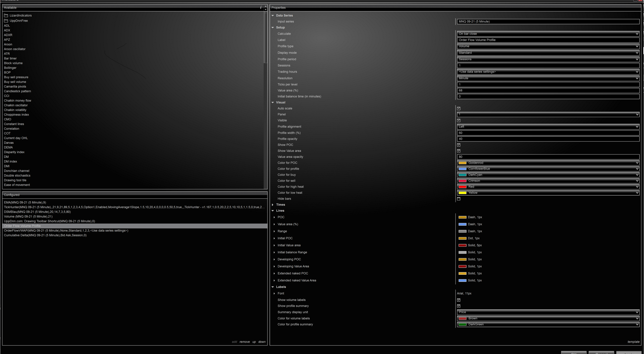Viewport: 644px width, 354px height.
Task: Open the Profile period dropdown
Action: pos(548,59)
